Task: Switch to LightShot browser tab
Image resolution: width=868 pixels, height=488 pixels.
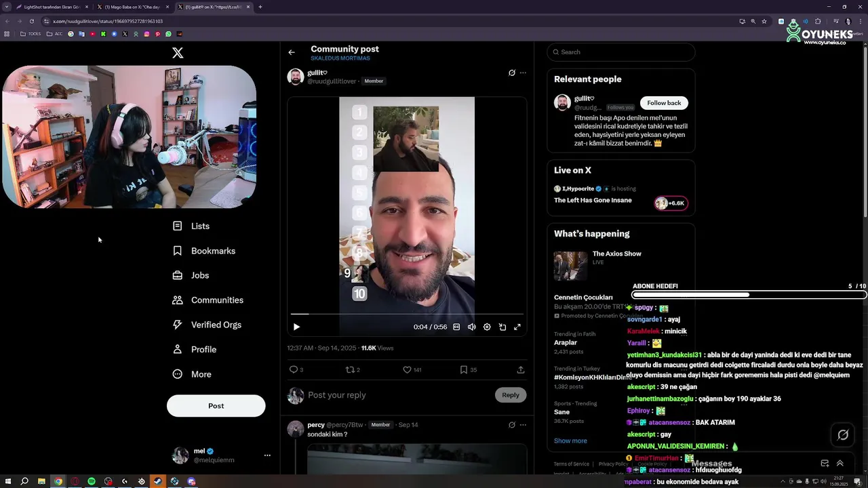Action: pos(53,7)
